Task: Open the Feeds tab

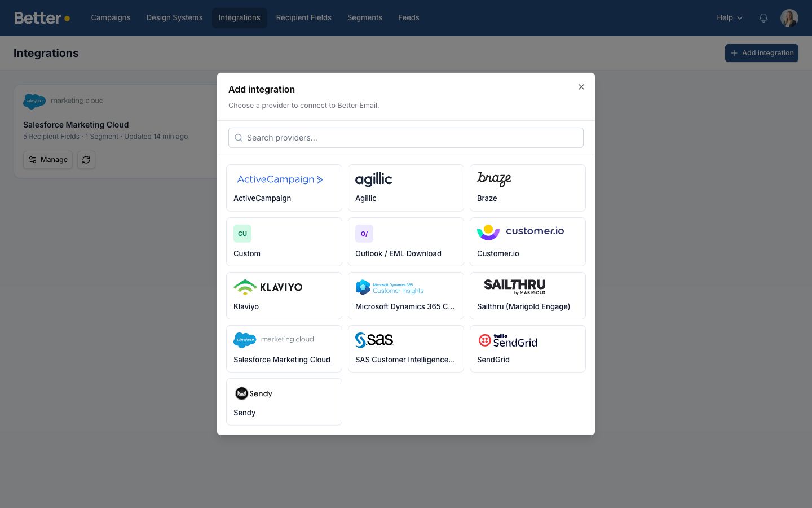Action: pyautogui.click(x=409, y=18)
